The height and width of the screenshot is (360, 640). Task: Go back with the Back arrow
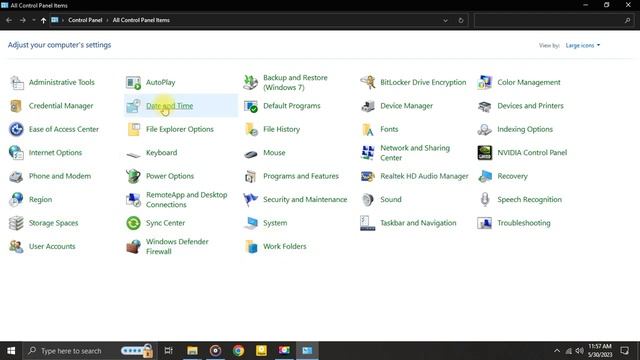pos(9,20)
